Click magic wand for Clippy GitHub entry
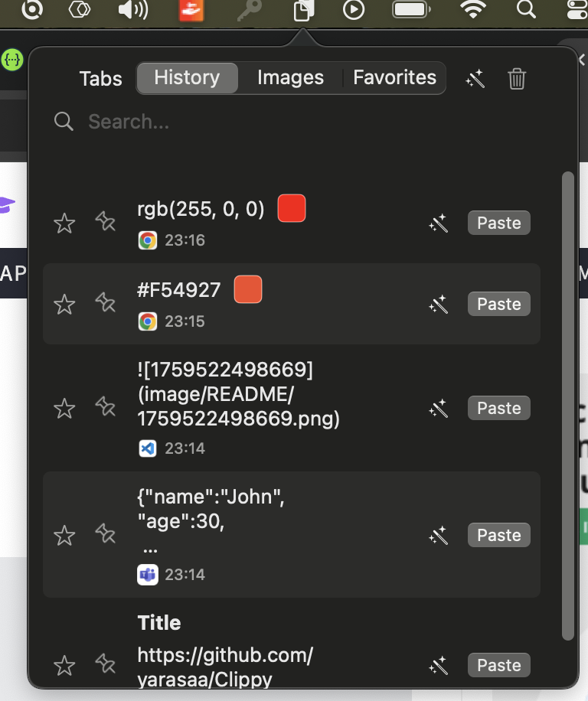The image size is (588, 701). [x=438, y=666]
